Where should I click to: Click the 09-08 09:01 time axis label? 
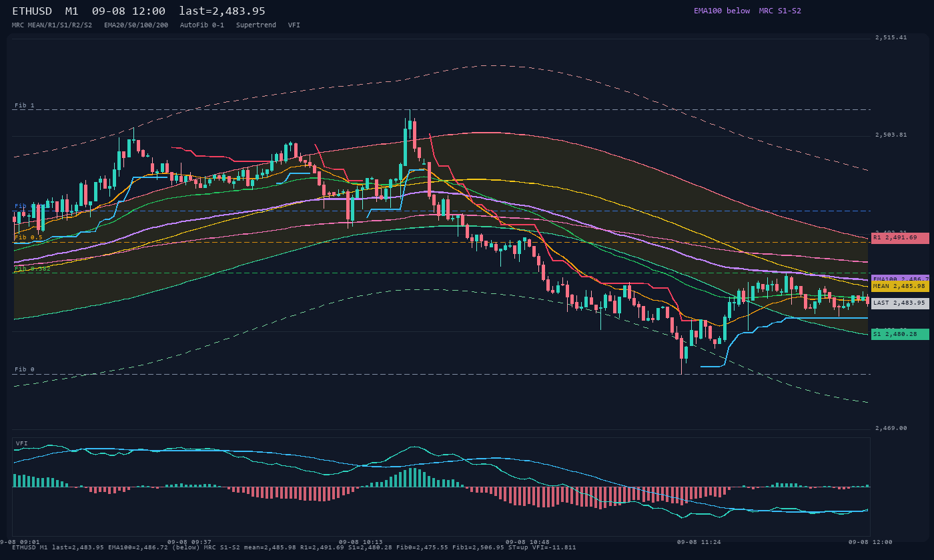(x=20, y=542)
